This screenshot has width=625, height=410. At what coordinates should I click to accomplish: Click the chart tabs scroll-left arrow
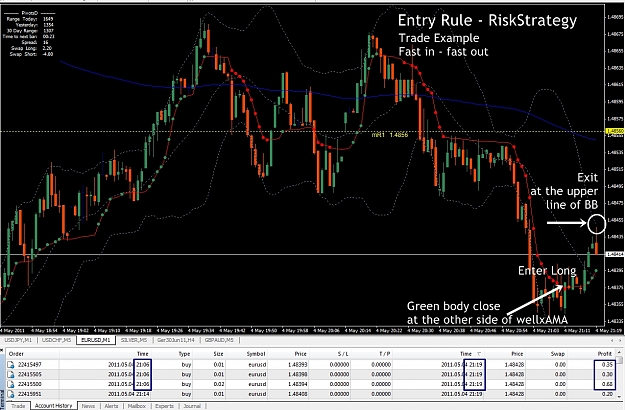tap(612, 340)
